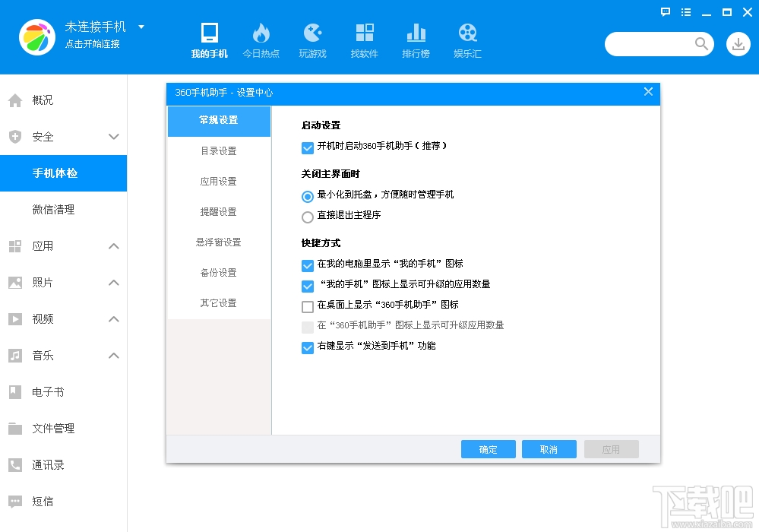Toggle “我的手机”图标上显示可升级的应用数量 checkbox
The image size is (759, 532).
click(308, 286)
